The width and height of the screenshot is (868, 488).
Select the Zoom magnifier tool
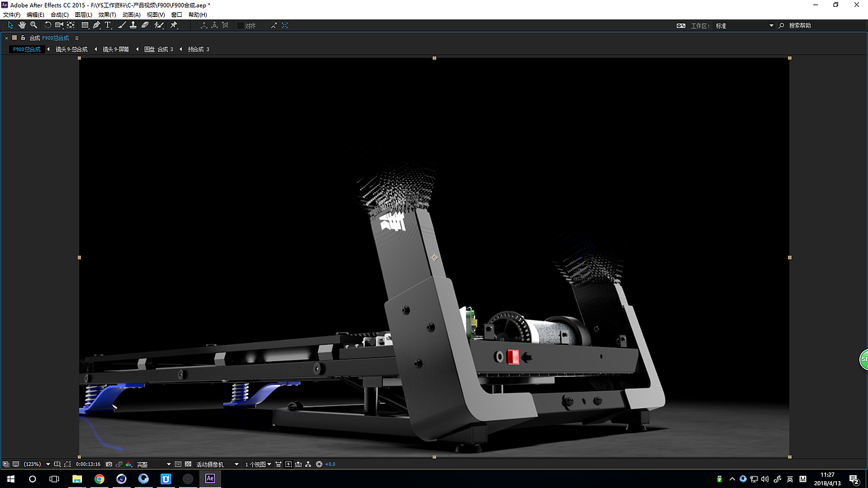coord(33,25)
